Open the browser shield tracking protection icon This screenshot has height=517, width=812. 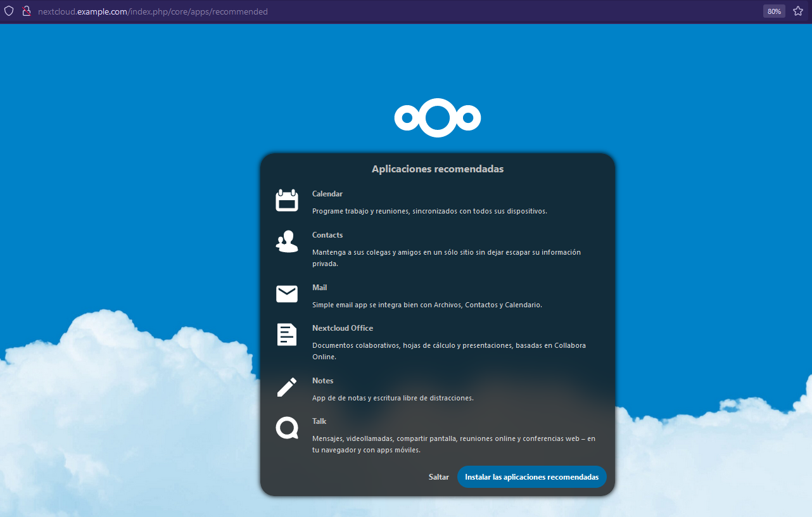pos(9,11)
